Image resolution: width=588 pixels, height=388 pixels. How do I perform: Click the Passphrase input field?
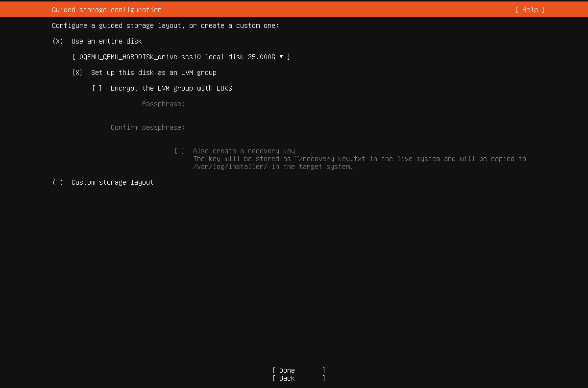(x=294, y=104)
